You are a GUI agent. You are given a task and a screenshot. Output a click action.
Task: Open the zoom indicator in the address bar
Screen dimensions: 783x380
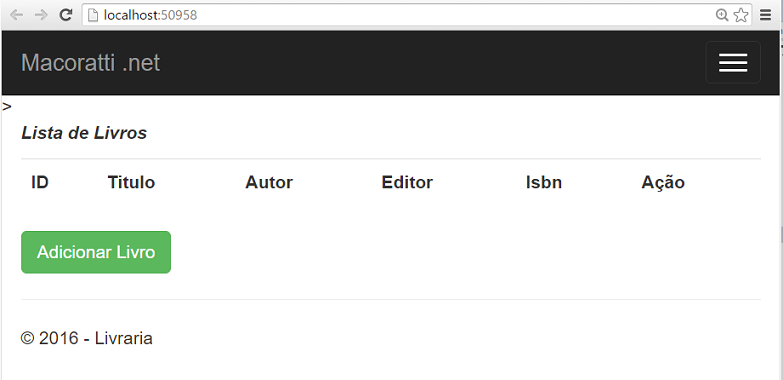coord(722,15)
